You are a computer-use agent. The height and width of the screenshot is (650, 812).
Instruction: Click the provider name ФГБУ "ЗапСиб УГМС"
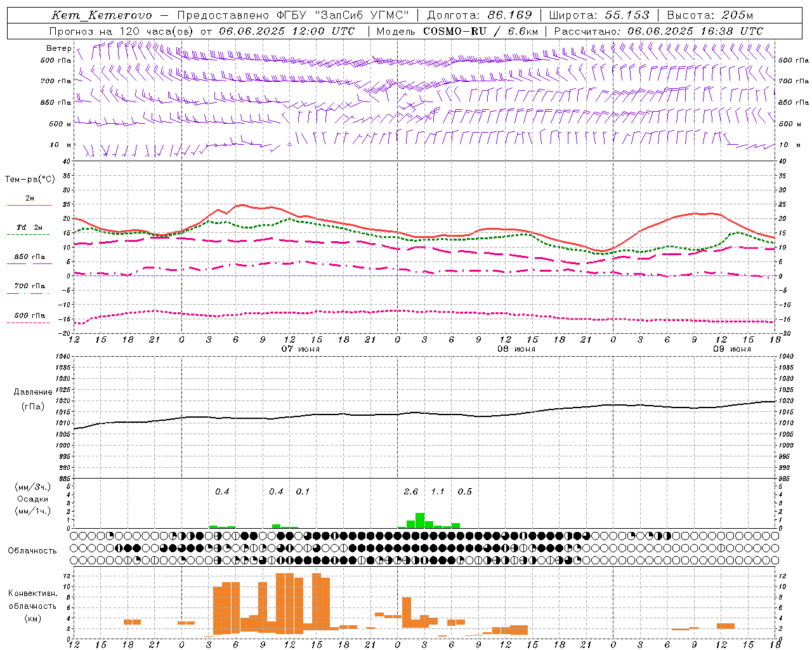click(x=343, y=15)
